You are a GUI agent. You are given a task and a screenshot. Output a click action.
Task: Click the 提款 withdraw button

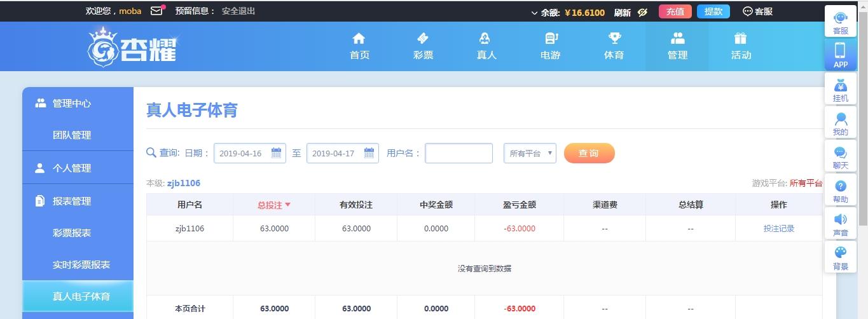(713, 11)
